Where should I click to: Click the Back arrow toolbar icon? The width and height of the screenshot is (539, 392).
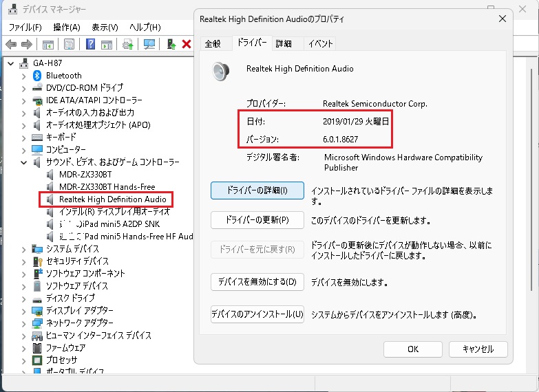pyautogui.click(x=11, y=44)
